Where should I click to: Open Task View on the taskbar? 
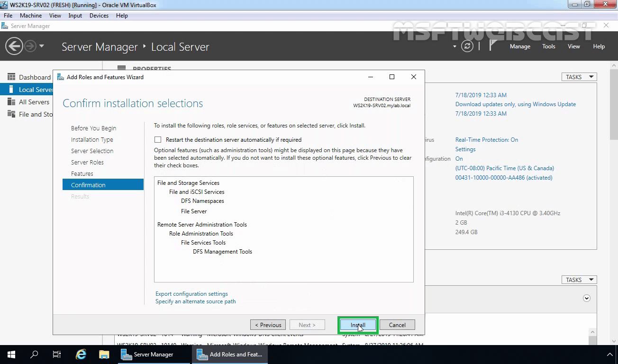[x=56, y=354]
